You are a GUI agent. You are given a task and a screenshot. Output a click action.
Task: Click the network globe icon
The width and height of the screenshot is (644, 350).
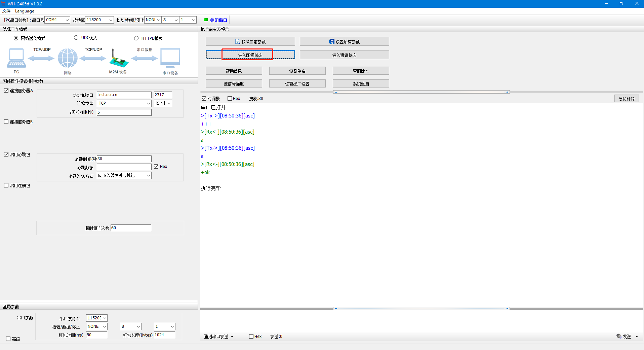(x=68, y=58)
